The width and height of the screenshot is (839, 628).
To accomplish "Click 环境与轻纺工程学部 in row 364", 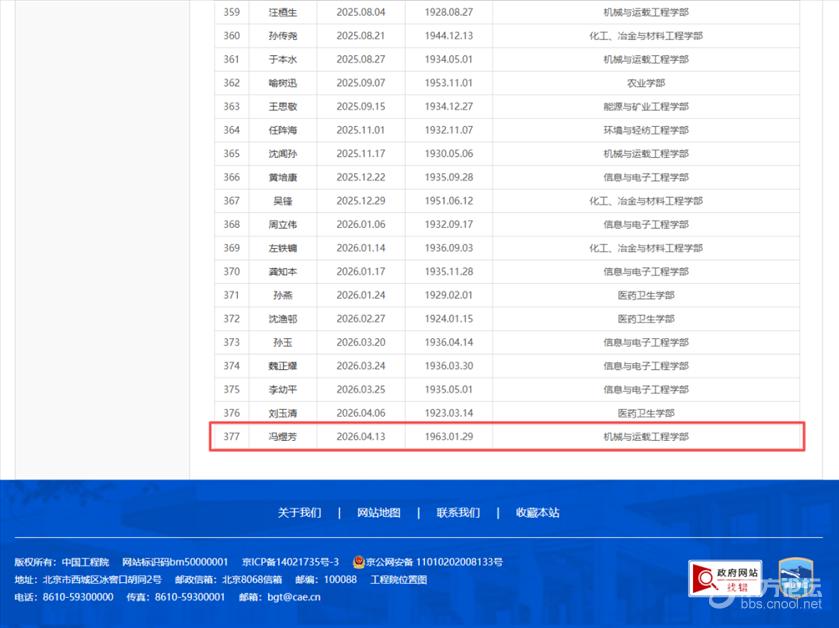I will click(645, 130).
